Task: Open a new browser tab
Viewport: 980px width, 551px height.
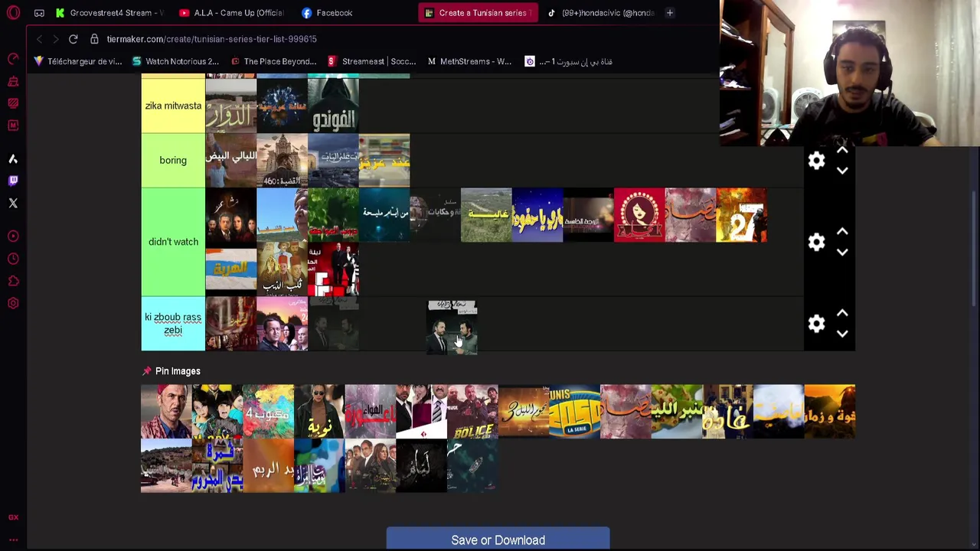Action: pos(669,13)
